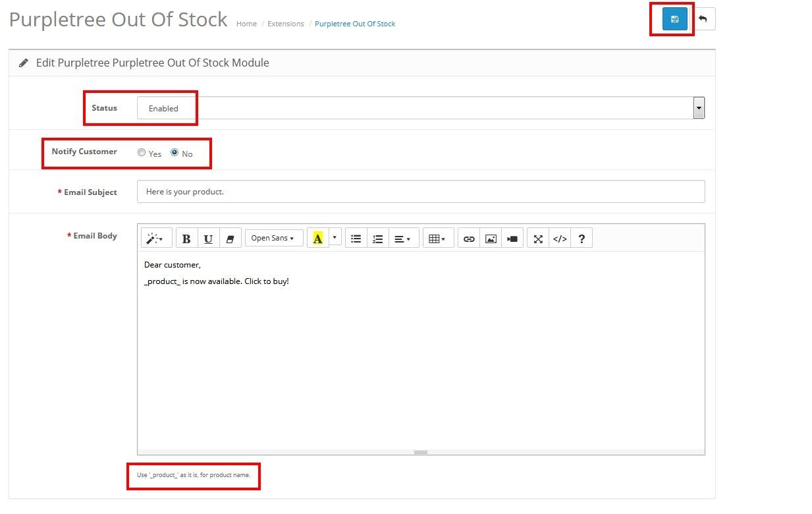
Task: Go to the Home breadcrumb link
Action: point(246,24)
